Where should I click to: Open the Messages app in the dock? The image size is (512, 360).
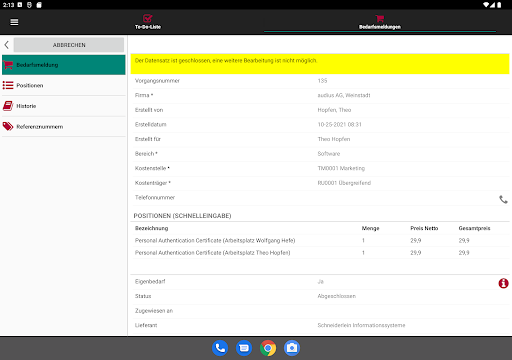click(244, 348)
